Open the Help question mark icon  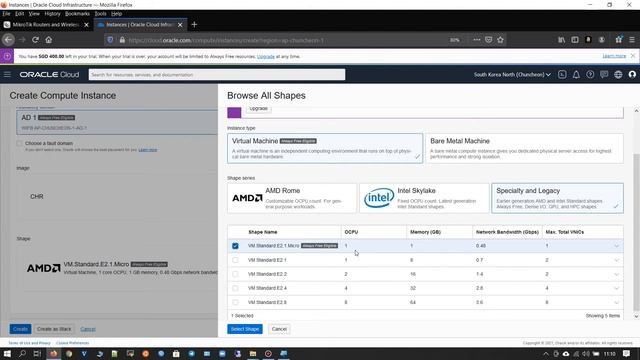click(x=590, y=74)
